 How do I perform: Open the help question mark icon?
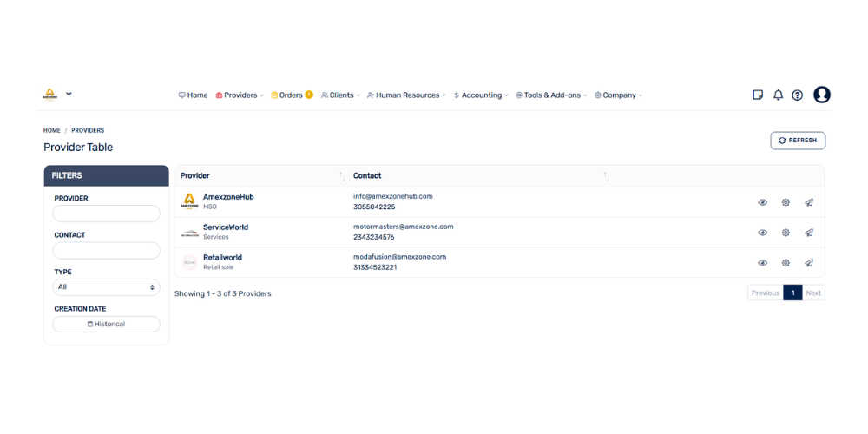pyautogui.click(x=797, y=95)
